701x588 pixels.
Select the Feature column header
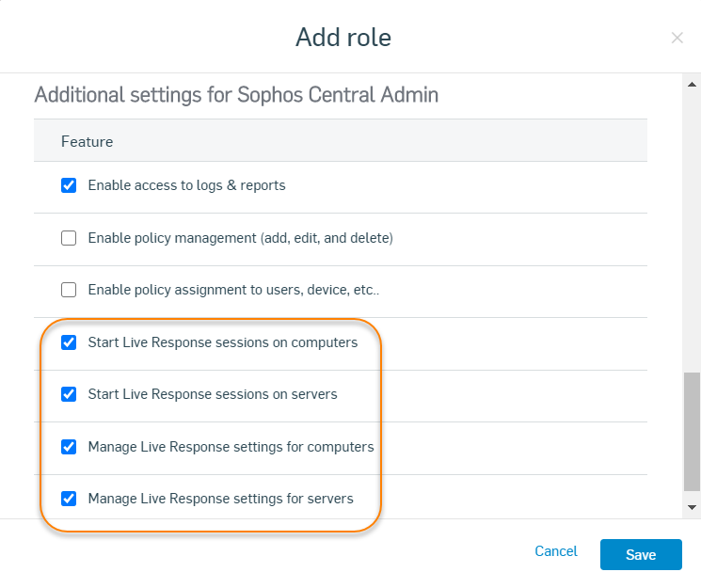coord(88,141)
